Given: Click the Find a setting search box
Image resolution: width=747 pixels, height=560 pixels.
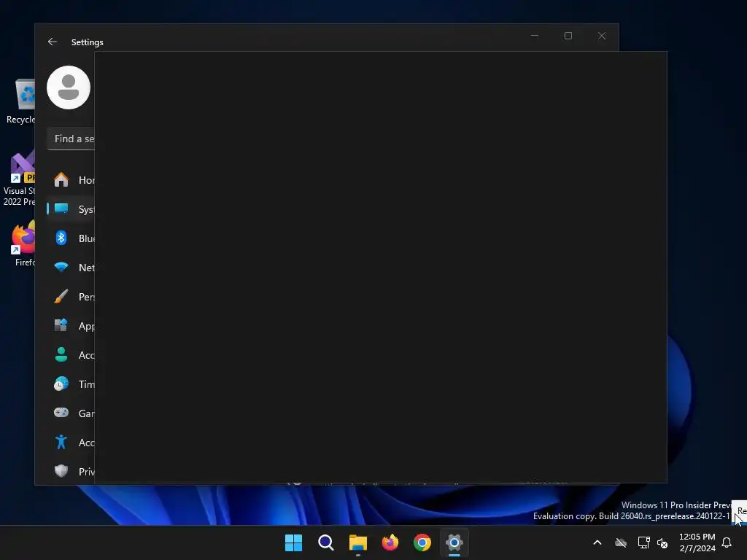Looking at the screenshot, I should tap(71, 139).
